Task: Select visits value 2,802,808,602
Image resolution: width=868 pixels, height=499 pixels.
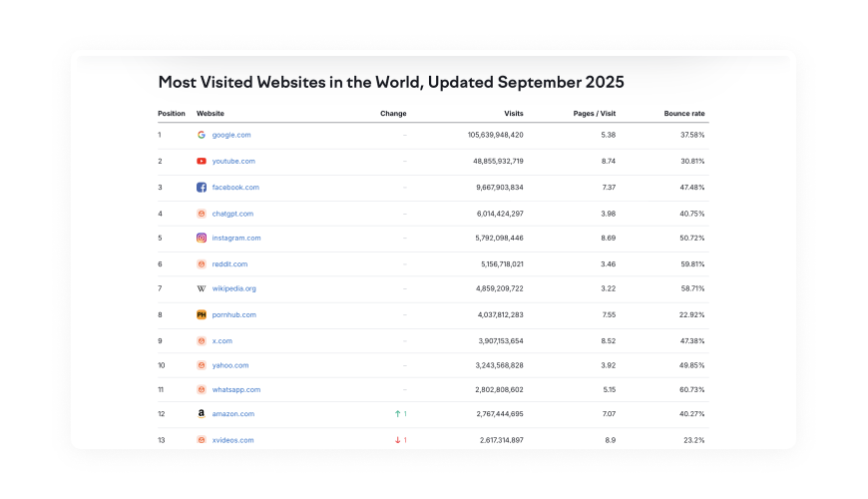Action: [x=499, y=390]
